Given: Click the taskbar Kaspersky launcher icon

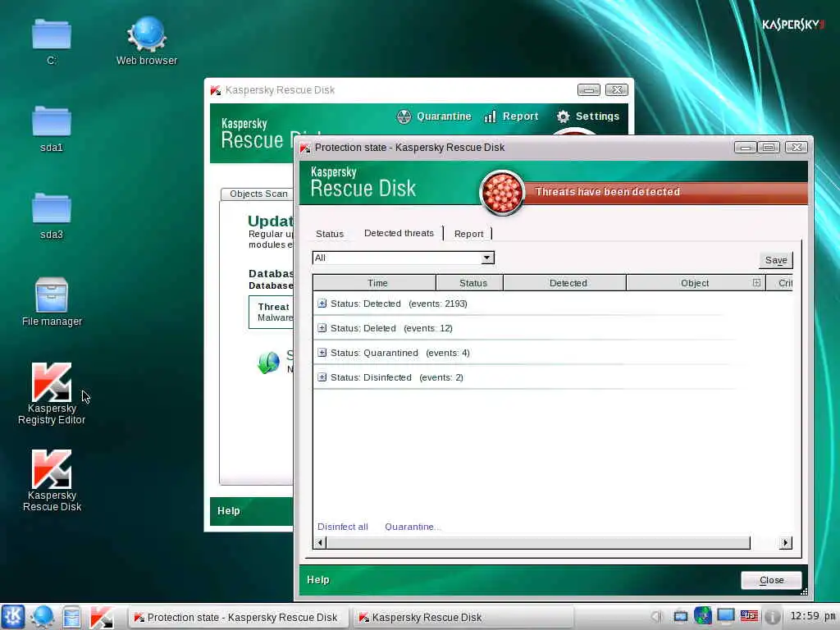Looking at the screenshot, I should 101,617.
